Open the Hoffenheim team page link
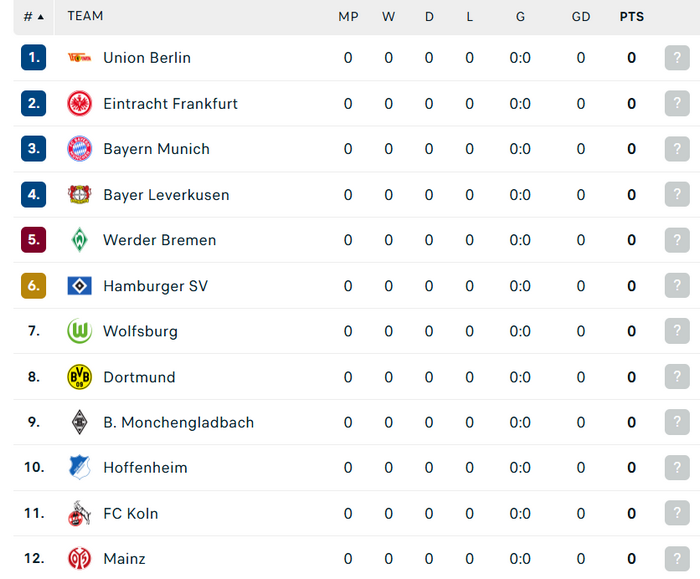Screen dimensions: 700x579 click(146, 468)
